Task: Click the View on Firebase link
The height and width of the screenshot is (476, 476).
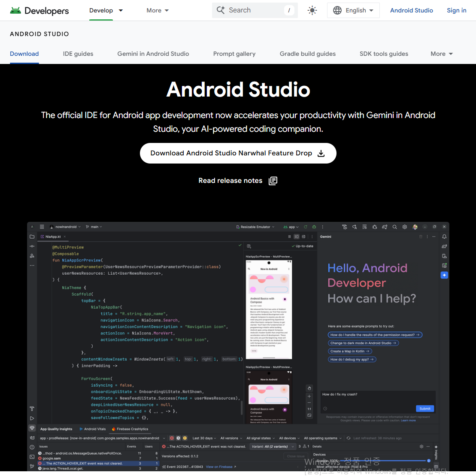Action: click(221, 467)
